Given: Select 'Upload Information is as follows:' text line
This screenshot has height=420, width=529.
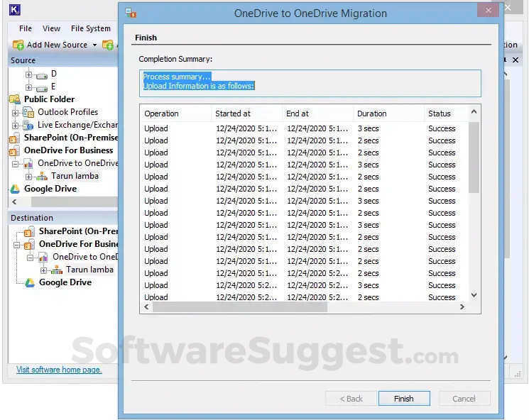Looking at the screenshot, I should (199, 86).
